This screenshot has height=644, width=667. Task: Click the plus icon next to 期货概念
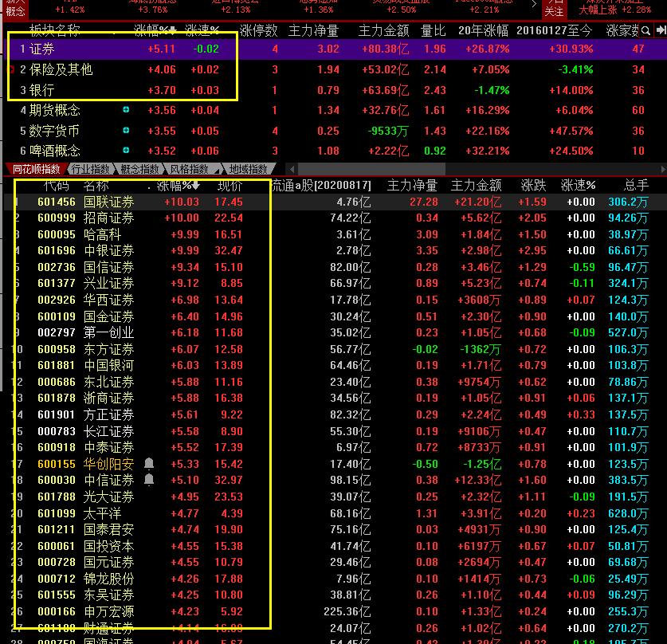tap(126, 110)
